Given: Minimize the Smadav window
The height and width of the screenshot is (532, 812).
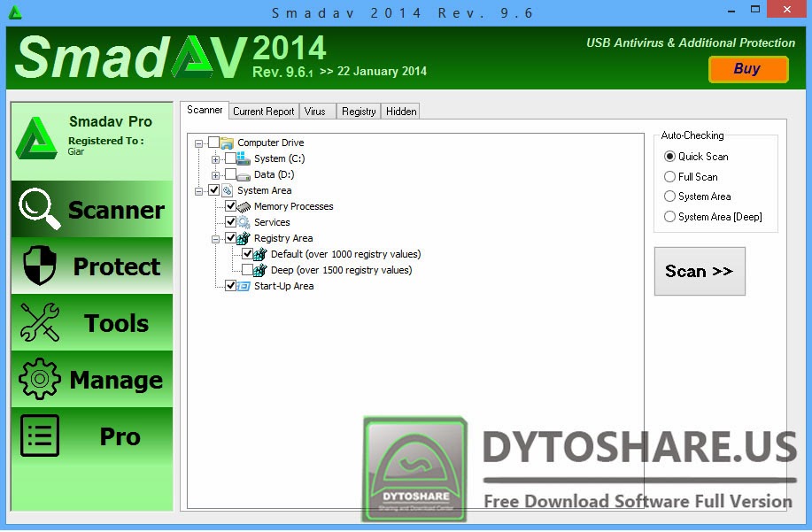Looking at the screenshot, I should point(731,11).
